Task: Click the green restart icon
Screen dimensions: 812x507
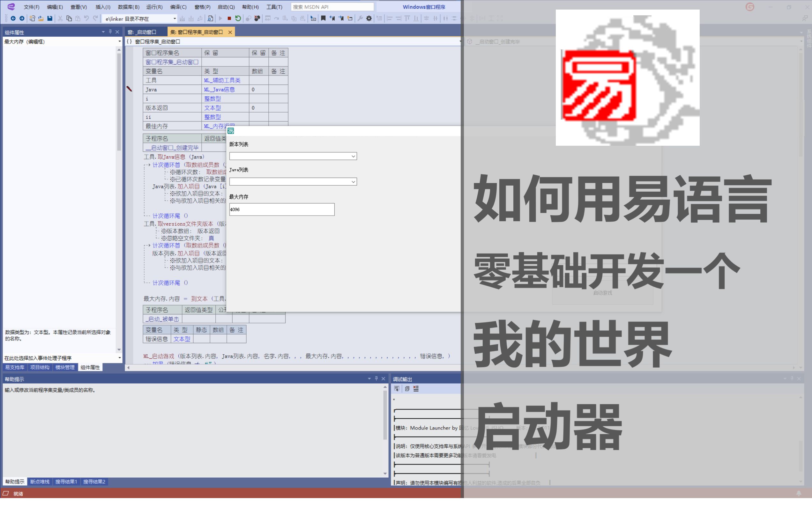Action: click(x=238, y=18)
